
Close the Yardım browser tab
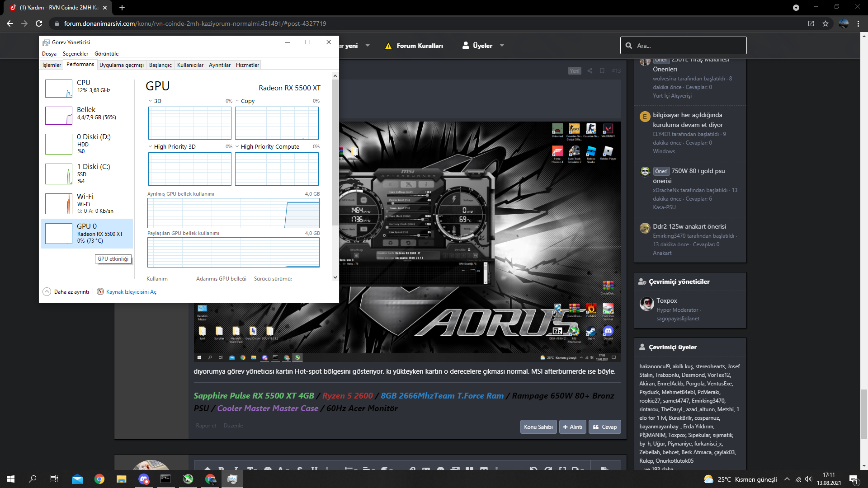click(x=105, y=7)
